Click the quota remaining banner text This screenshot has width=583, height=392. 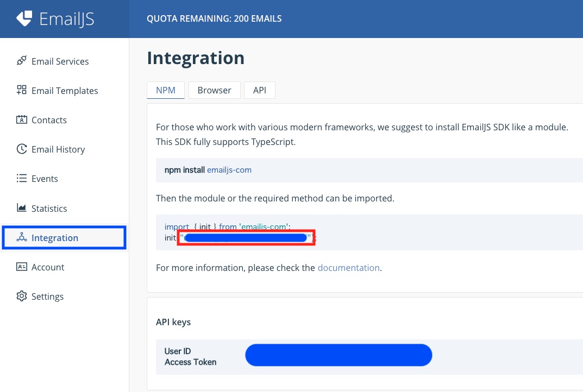pyautogui.click(x=214, y=18)
